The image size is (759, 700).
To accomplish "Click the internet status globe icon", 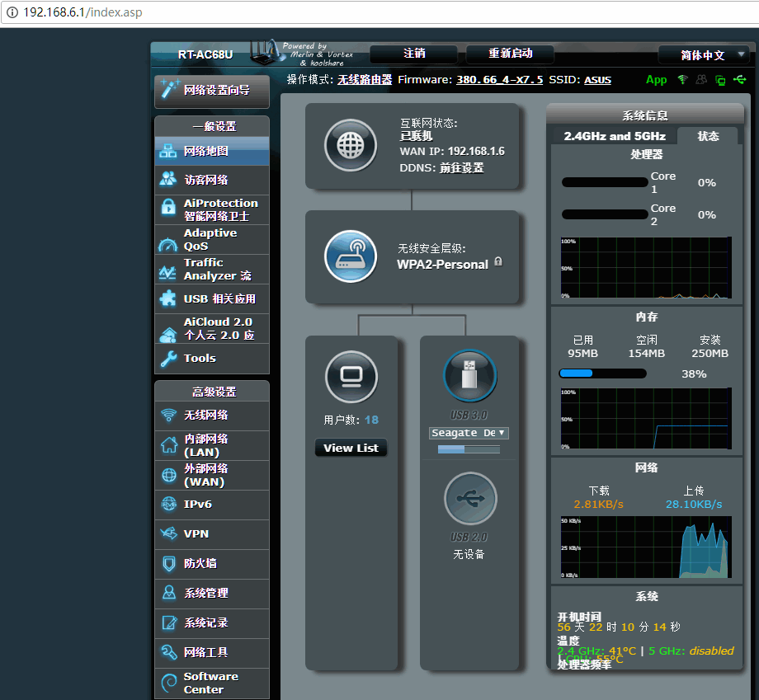I will click(x=351, y=146).
